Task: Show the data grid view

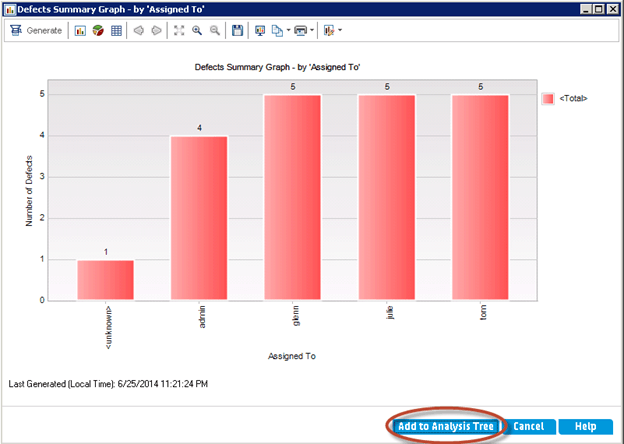Action: pyautogui.click(x=116, y=31)
